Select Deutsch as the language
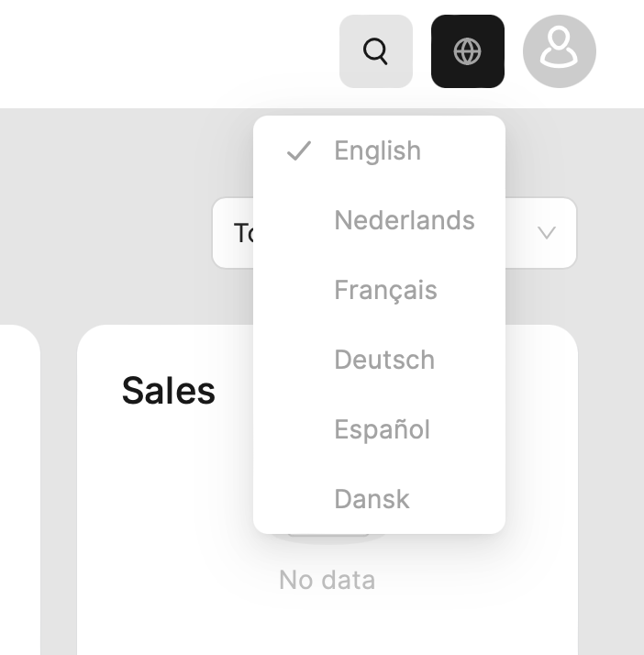The width and height of the screenshot is (644, 655). click(x=384, y=361)
